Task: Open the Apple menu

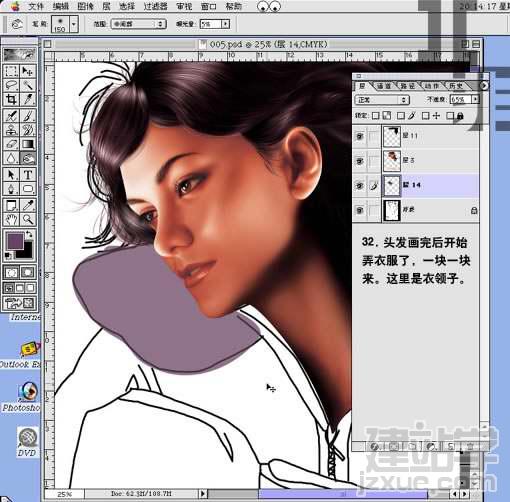Action: click(x=15, y=6)
